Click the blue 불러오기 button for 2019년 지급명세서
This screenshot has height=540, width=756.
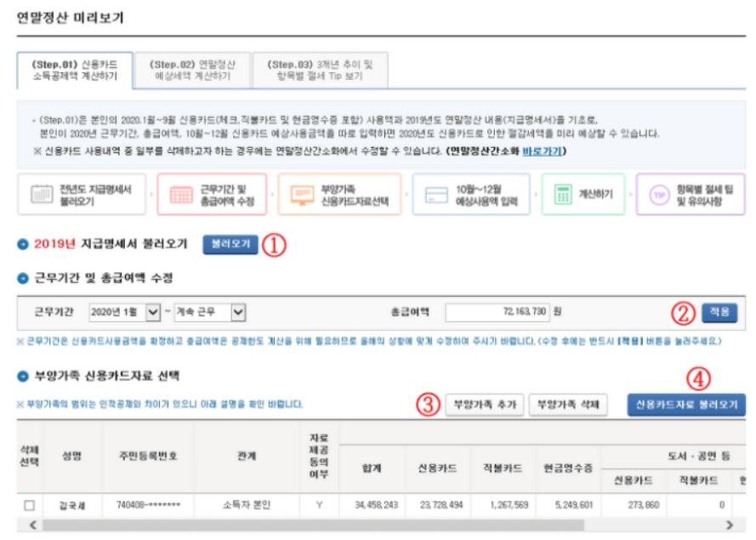(230, 244)
